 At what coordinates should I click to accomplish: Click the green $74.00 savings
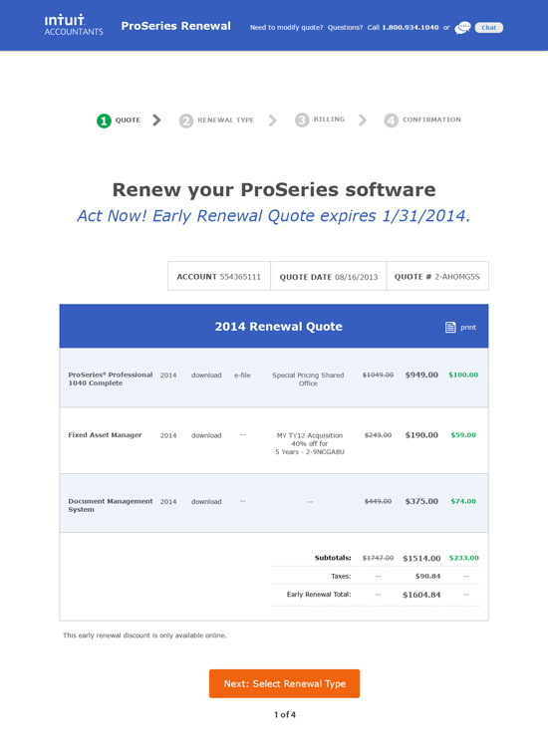pos(463,501)
